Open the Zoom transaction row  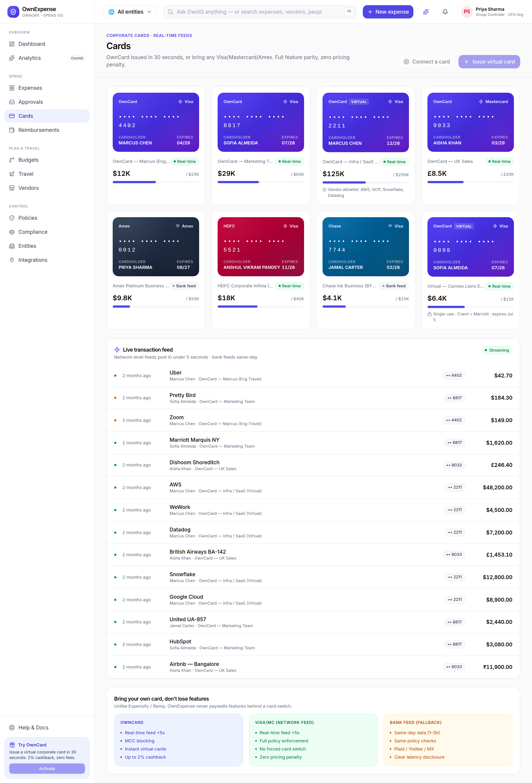(x=313, y=420)
